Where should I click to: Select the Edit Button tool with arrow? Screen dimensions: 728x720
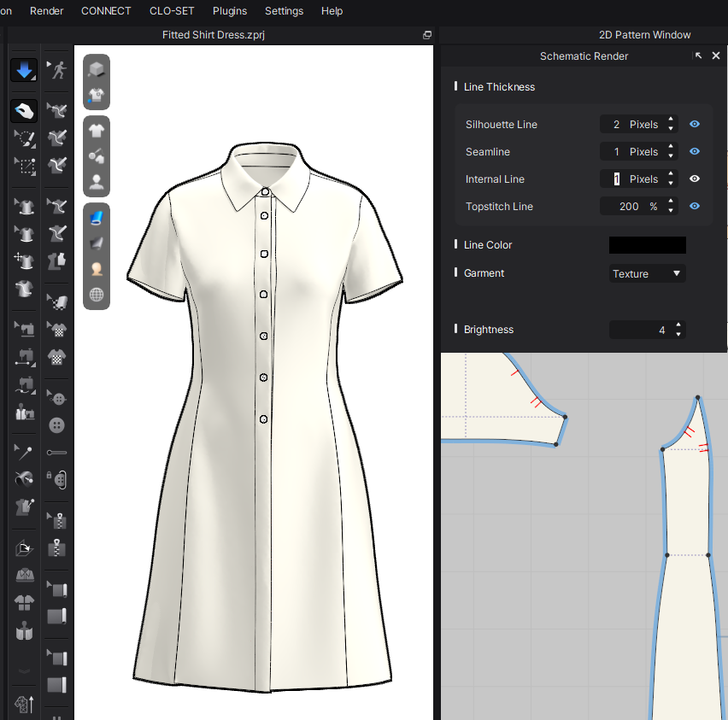pyautogui.click(x=56, y=398)
